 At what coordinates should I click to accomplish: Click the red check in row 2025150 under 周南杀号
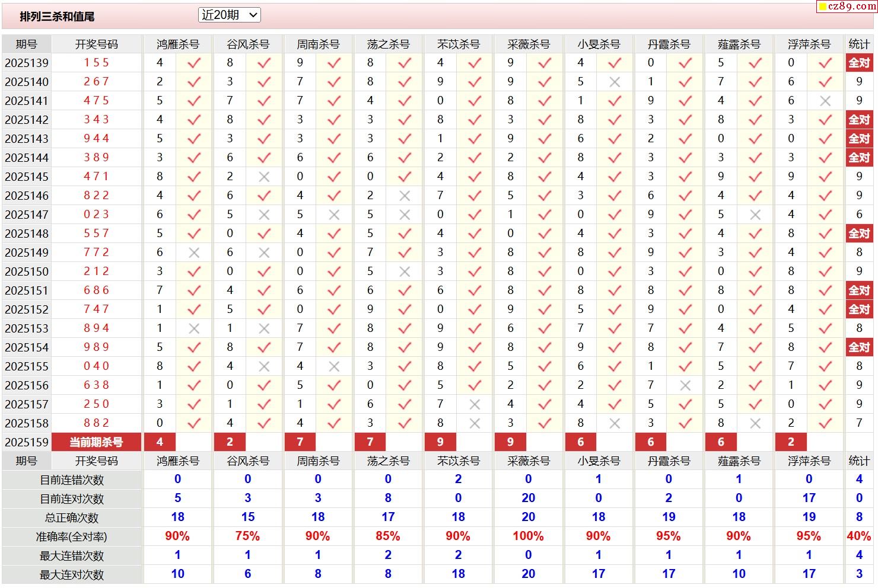pyautogui.click(x=334, y=271)
